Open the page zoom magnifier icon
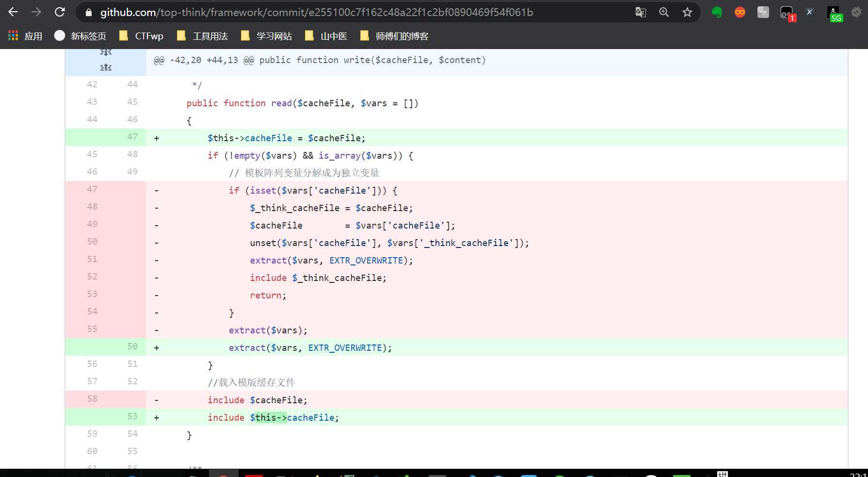Image resolution: width=868 pixels, height=477 pixels. [x=664, y=12]
